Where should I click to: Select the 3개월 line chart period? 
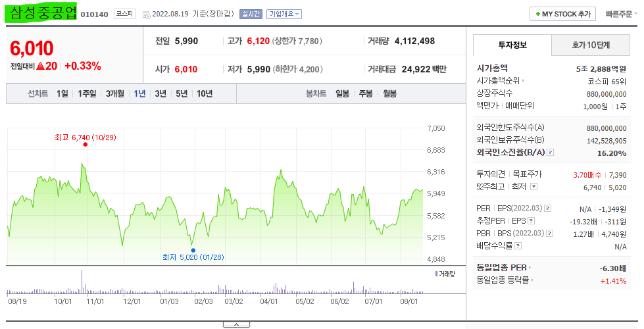point(115,93)
